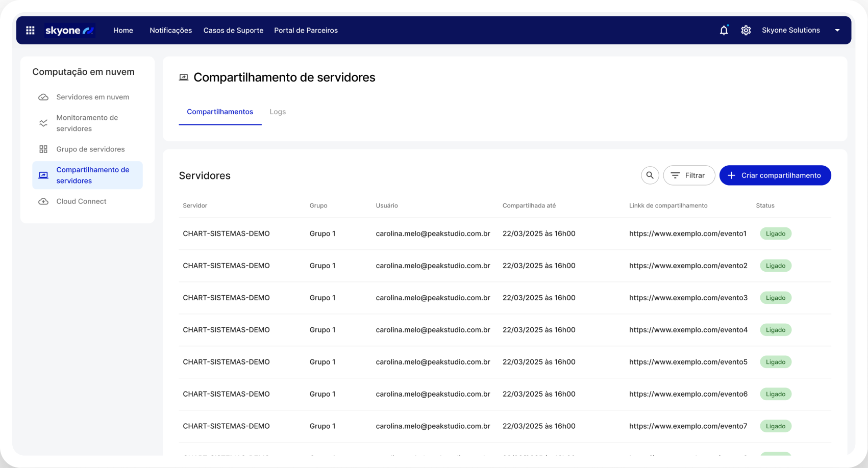Viewport: 868px width, 468px height.
Task: Open the apps grid launcher icon
Action: click(x=30, y=31)
